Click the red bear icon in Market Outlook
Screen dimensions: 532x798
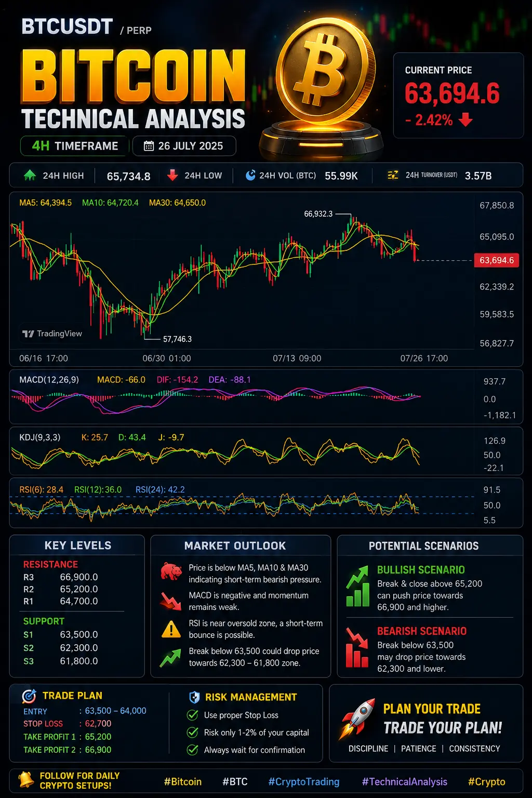[171, 571]
